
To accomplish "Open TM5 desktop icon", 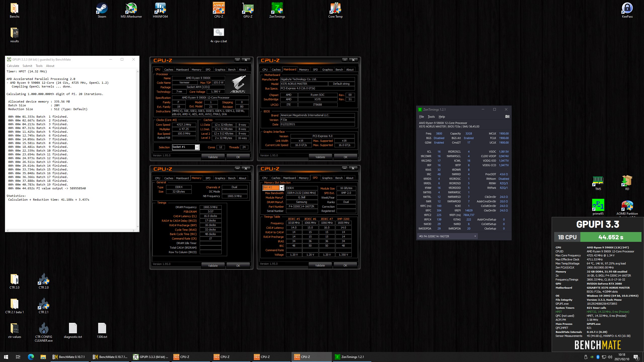I will 598,184.
